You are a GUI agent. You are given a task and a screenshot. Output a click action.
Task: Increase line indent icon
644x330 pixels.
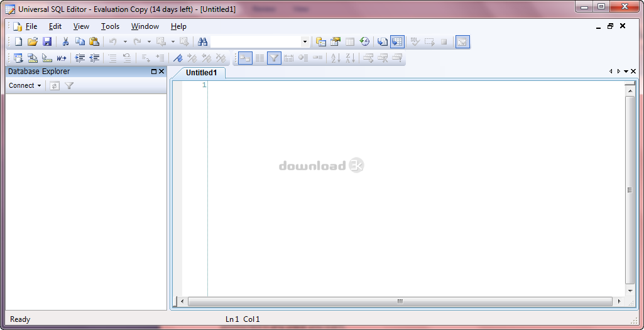(x=80, y=58)
